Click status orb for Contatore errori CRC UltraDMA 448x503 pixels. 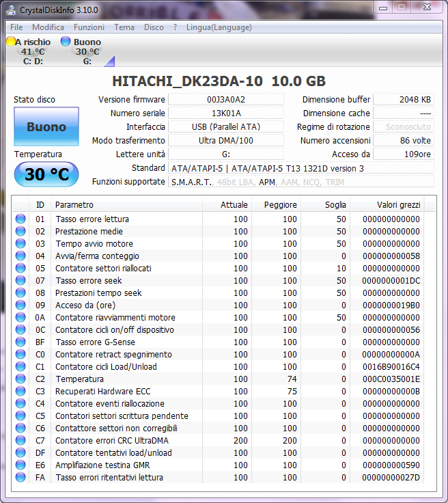coord(20,441)
